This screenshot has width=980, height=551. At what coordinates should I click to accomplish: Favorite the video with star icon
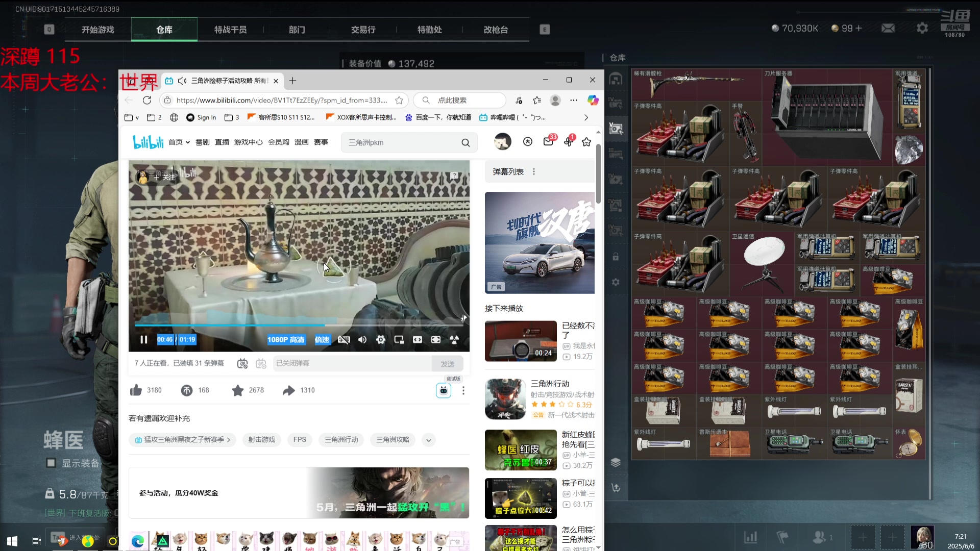pyautogui.click(x=238, y=390)
